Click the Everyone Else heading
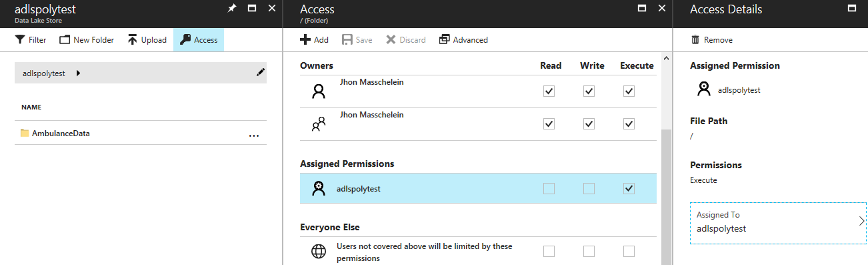This screenshot has width=868, height=265. 330,228
